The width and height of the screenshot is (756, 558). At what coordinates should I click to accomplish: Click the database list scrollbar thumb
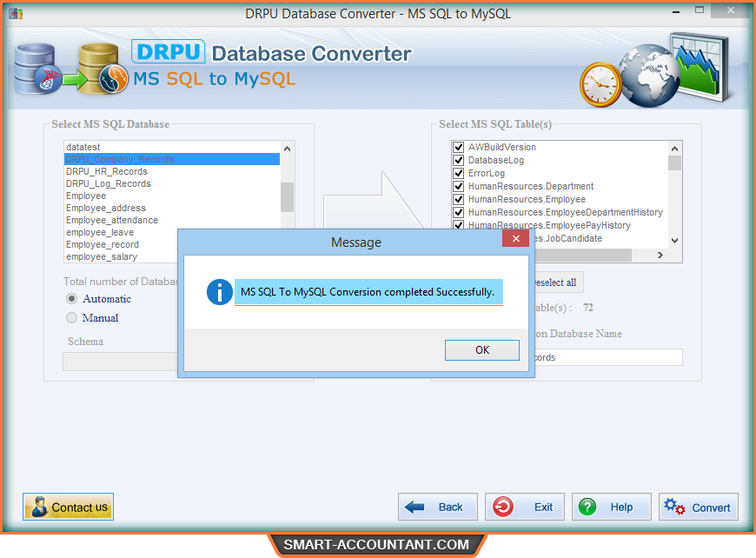[x=288, y=197]
